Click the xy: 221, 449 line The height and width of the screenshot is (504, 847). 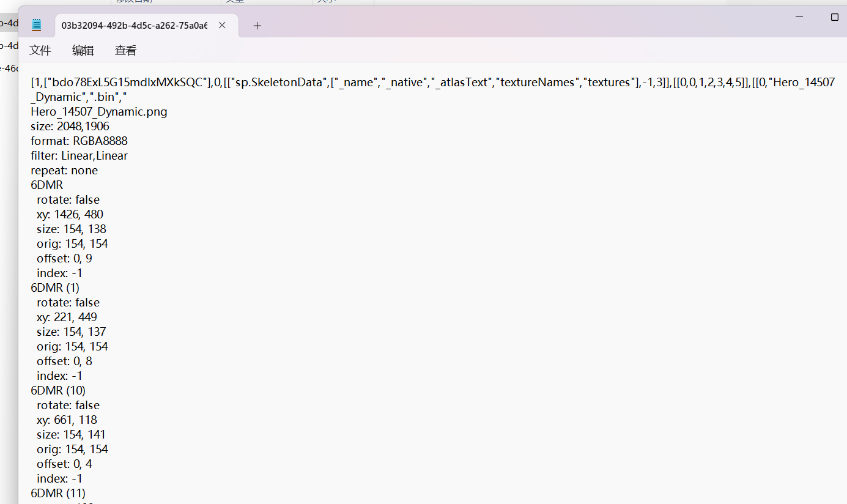(x=67, y=317)
